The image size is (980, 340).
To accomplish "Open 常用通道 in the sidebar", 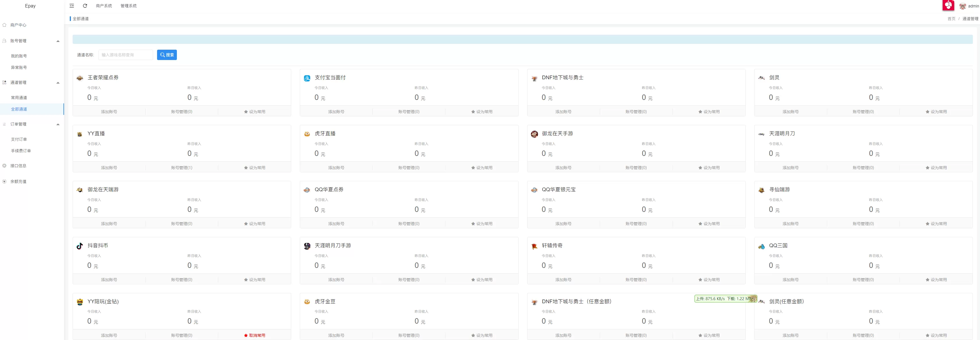I will tap(19, 98).
